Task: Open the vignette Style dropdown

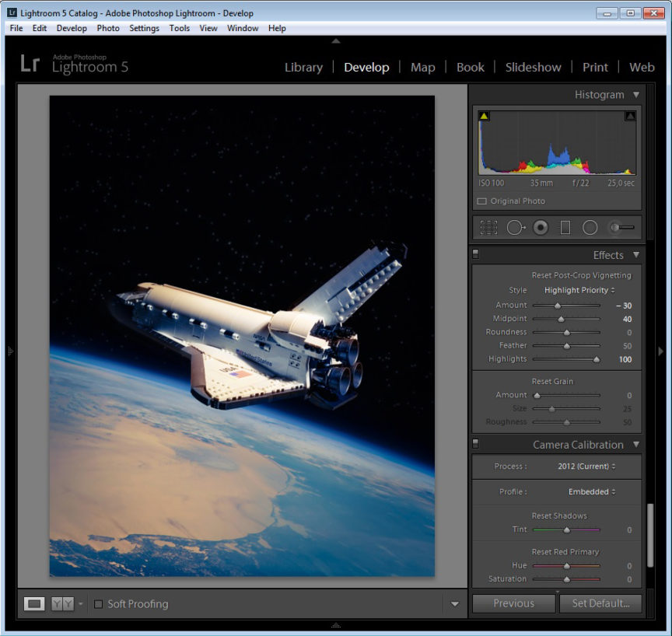Action: pos(579,290)
